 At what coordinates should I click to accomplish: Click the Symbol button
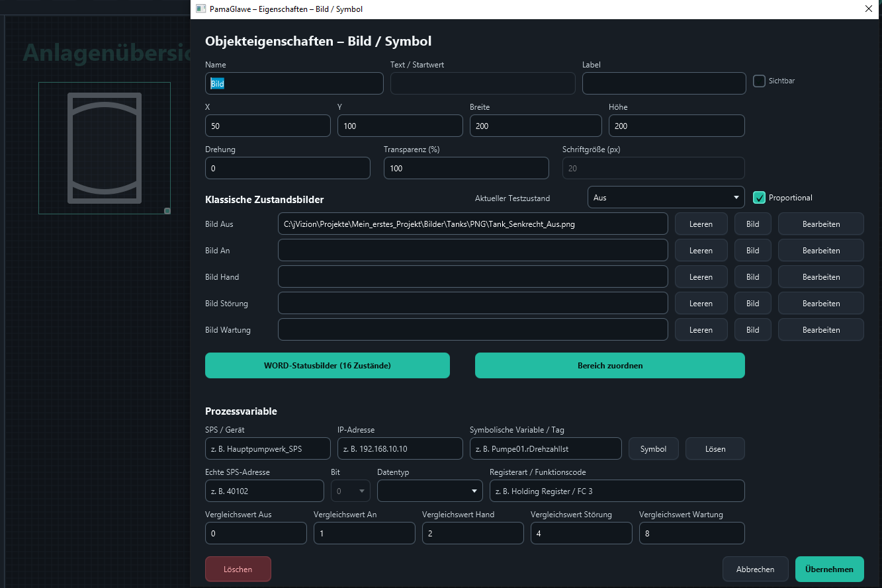click(653, 448)
